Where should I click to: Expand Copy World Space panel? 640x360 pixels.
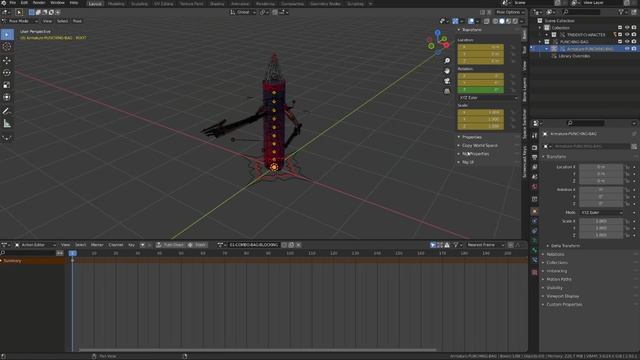(480, 146)
